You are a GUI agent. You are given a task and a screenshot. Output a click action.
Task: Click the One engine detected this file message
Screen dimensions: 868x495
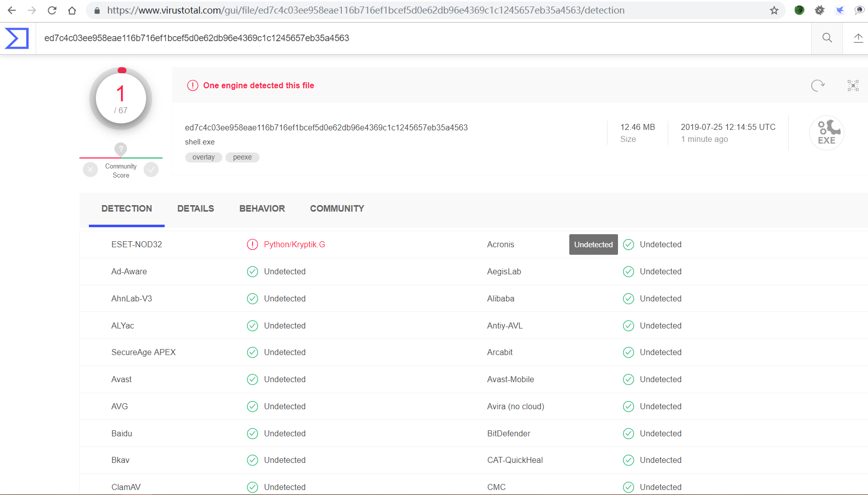[x=259, y=85]
